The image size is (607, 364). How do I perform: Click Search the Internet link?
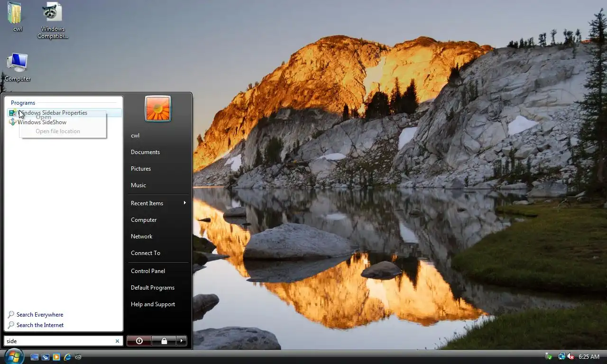(x=40, y=325)
